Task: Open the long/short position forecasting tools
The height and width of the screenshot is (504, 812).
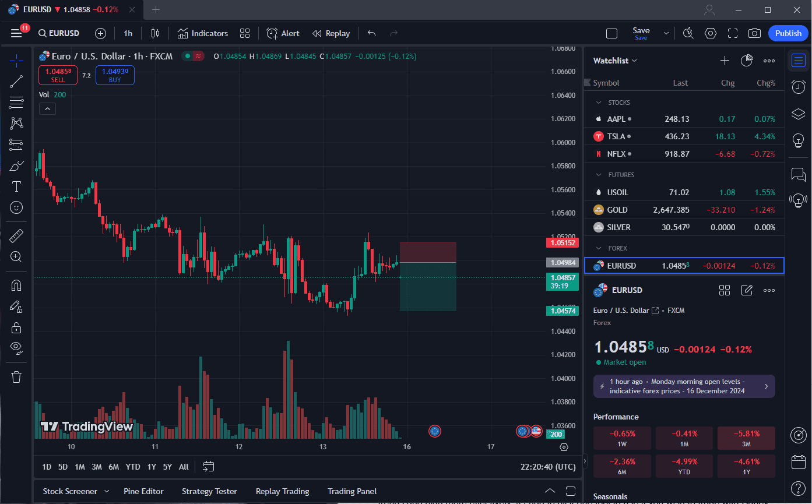Action: click(16, 144)
